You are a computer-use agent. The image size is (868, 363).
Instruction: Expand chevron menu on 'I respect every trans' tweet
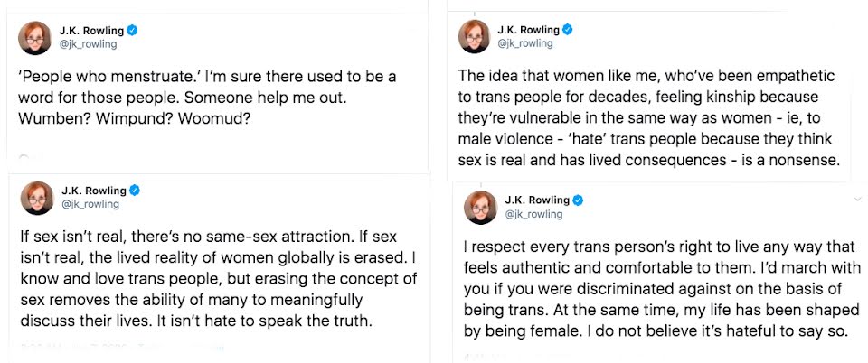pyautogui.click(x=857, y=199)
